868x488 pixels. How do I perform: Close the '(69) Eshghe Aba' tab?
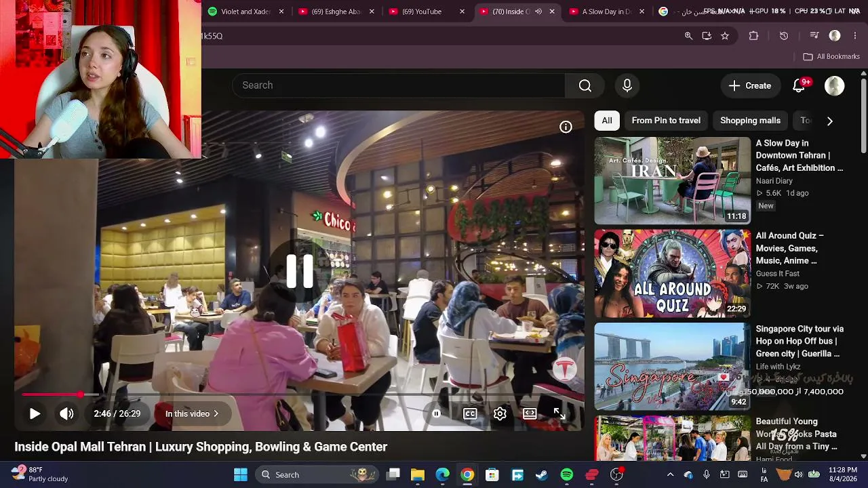click(372, 12)
